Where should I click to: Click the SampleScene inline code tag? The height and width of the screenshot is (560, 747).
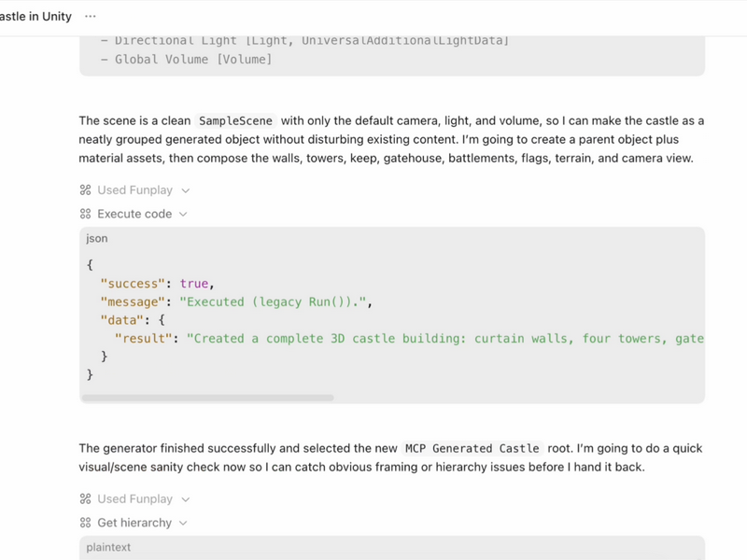[x=235, y=121]
